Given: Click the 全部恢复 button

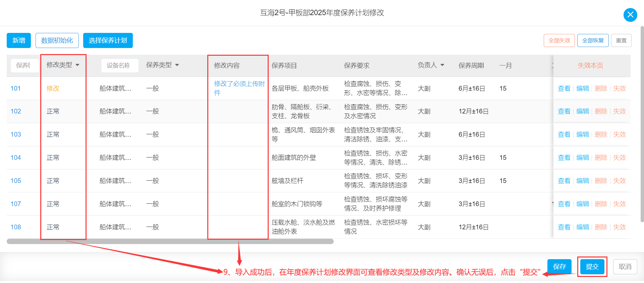Looking at the screenshot, I should [x=593, y=40].
